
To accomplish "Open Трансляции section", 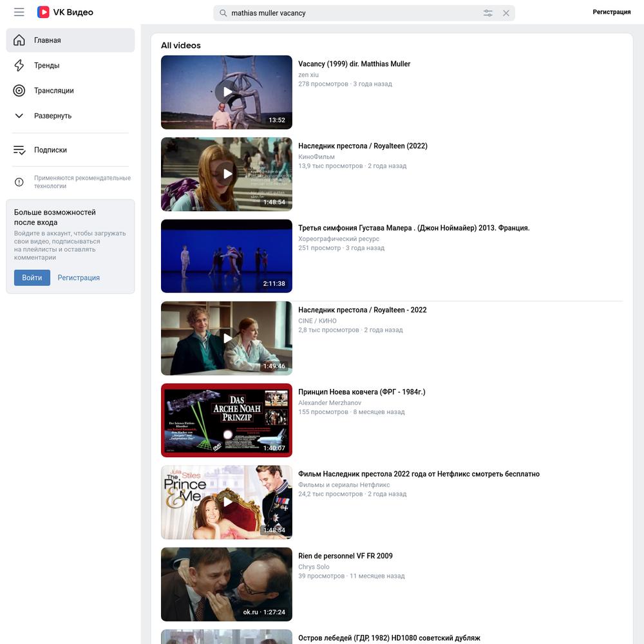I will [x=70, y=90].
